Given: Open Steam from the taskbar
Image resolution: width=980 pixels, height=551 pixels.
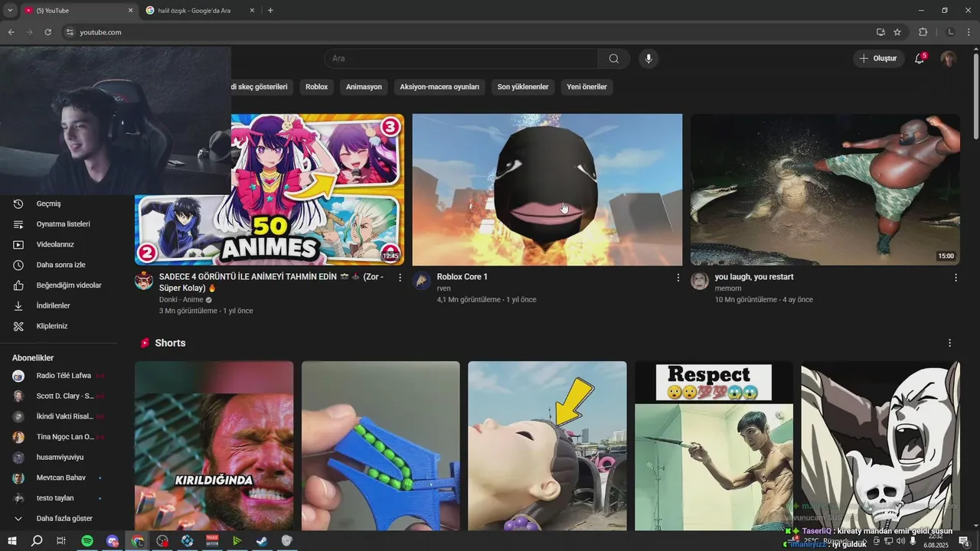Looking at the screenshot, I should pyautogui.click(x=262, y=541).
